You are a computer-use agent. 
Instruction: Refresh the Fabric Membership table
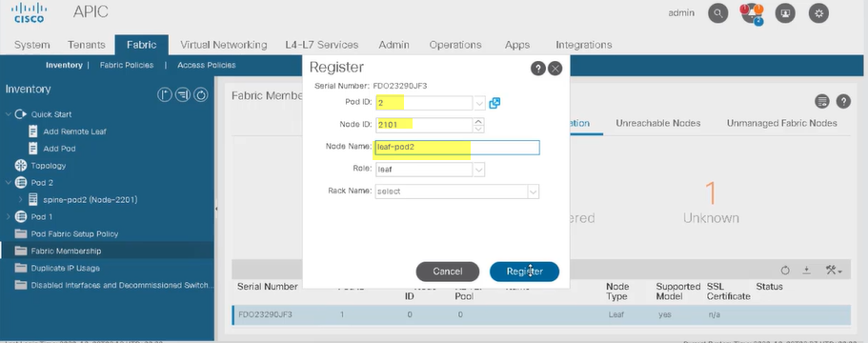point(785,270)
